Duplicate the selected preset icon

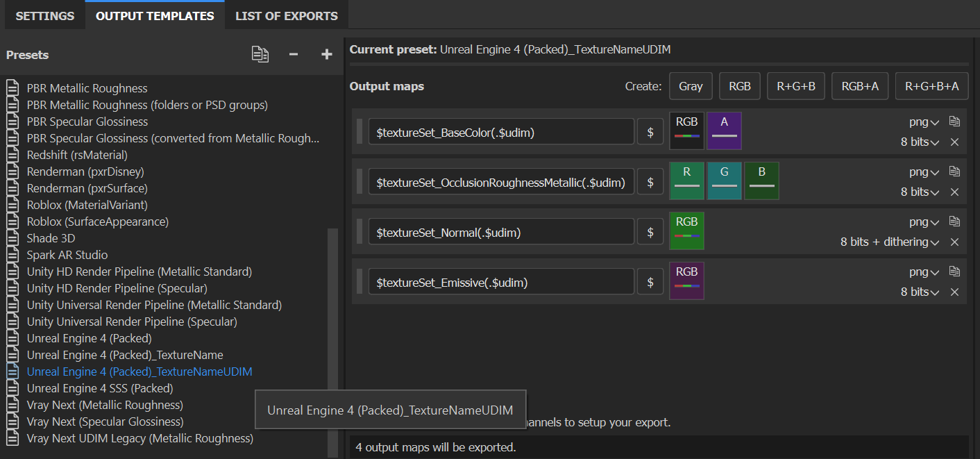point(260,54)
